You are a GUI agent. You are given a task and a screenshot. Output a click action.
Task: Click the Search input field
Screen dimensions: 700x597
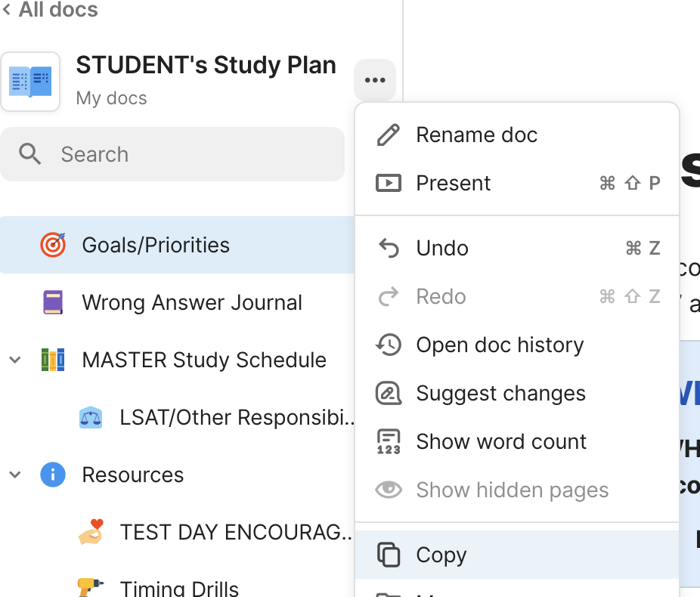pyautogui.click(x=172, y=154)
